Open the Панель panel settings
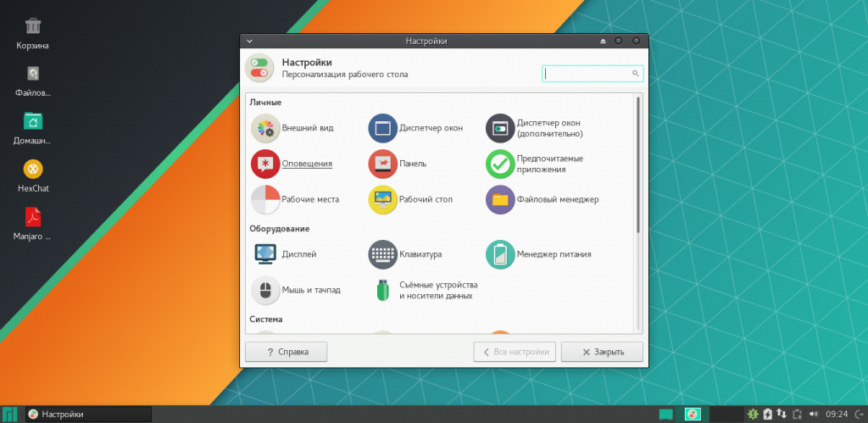Screen dimensions: 868x423 [x=398, y=164]
